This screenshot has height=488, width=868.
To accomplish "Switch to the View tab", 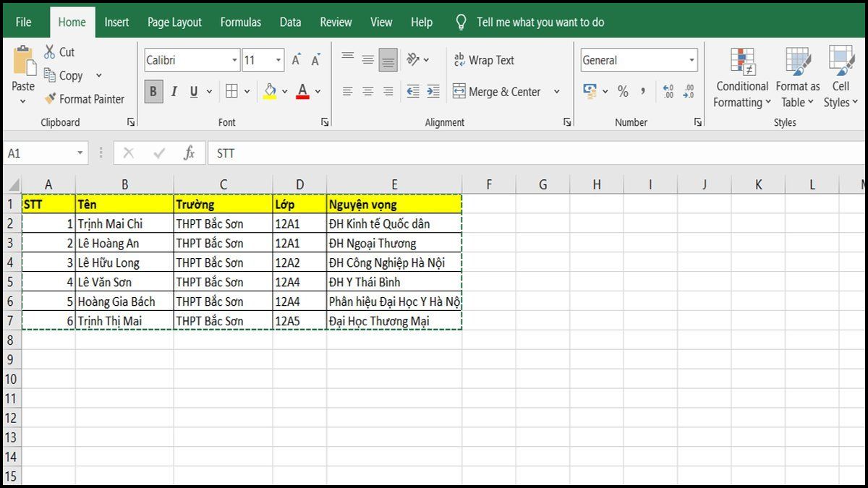I will click(x=381, y=22).
